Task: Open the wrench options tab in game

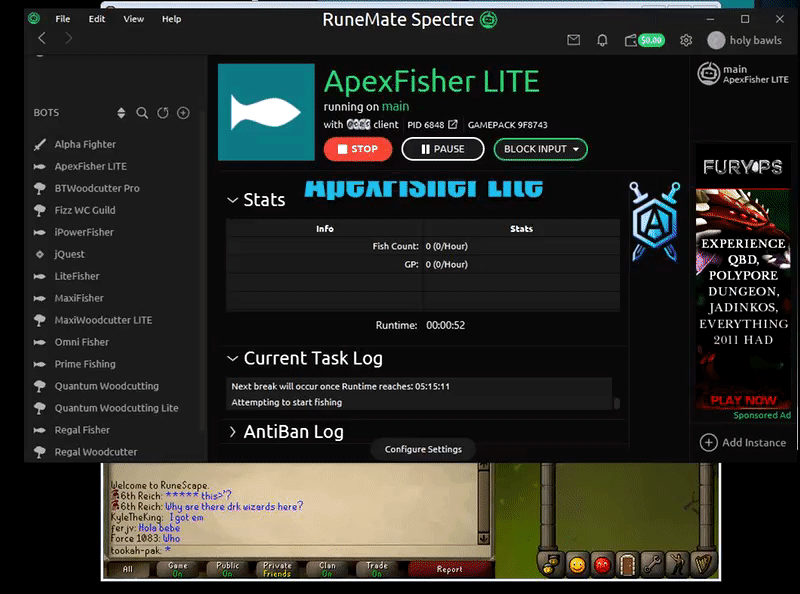Action: [652, 565]
